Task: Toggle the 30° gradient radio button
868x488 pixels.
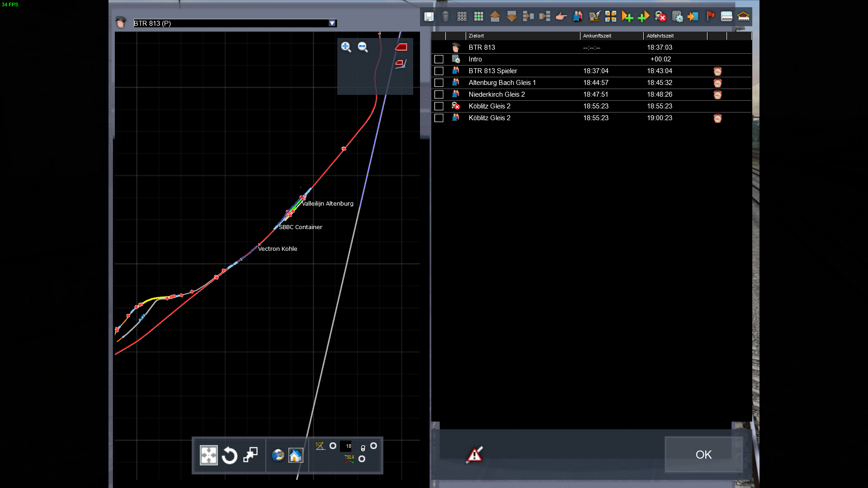Action: 333,446
